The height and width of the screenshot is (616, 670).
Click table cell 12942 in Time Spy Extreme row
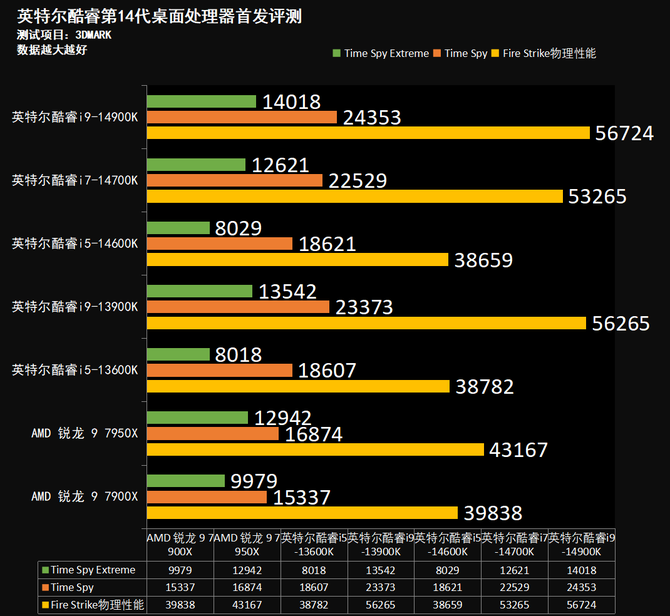[247, 570]
